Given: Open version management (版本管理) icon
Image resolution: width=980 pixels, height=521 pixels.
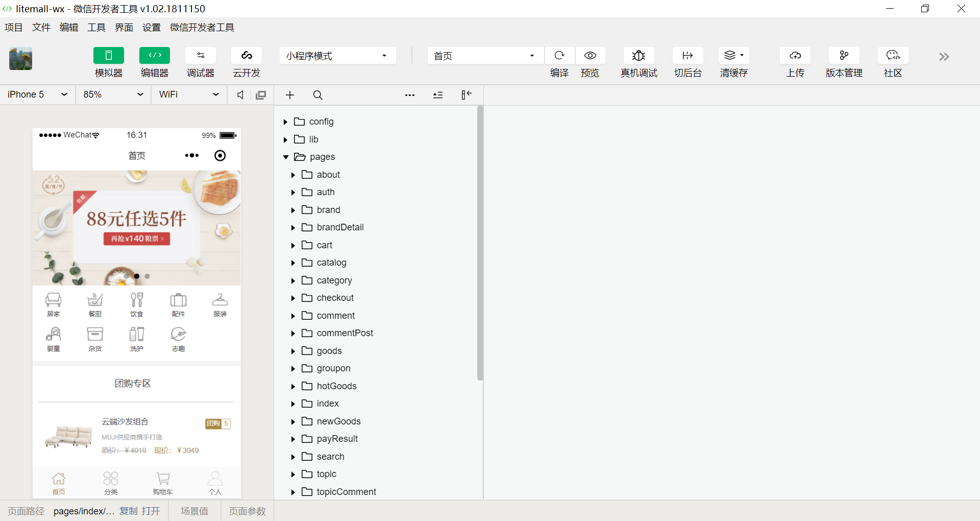Looking at the screenshot, I should tap(844, 56).
